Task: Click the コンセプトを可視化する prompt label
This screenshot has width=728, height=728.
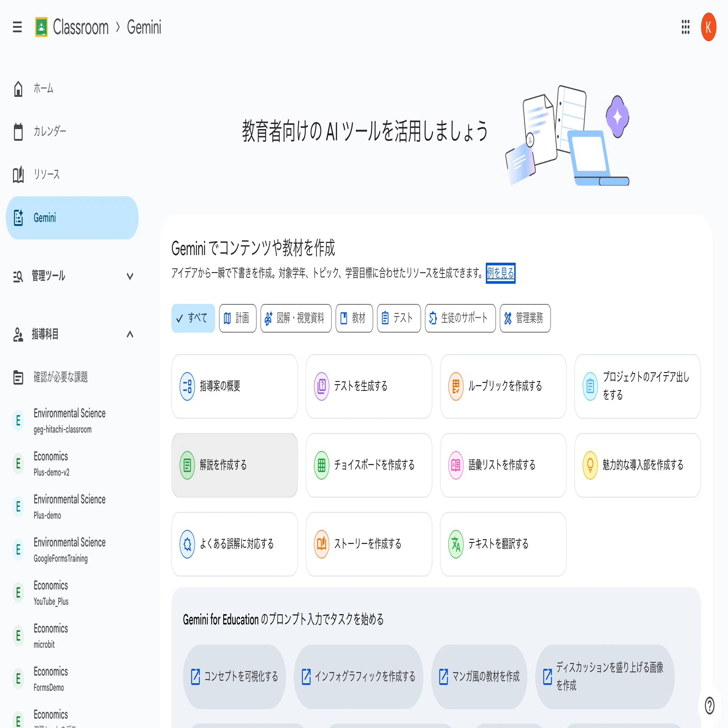Action: tap(241, 677)
